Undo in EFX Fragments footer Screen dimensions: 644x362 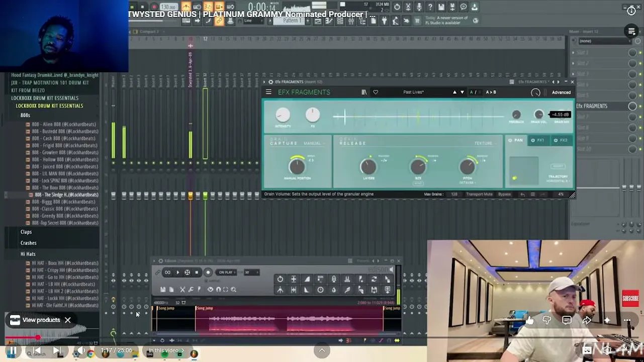(x=523, y=194)
